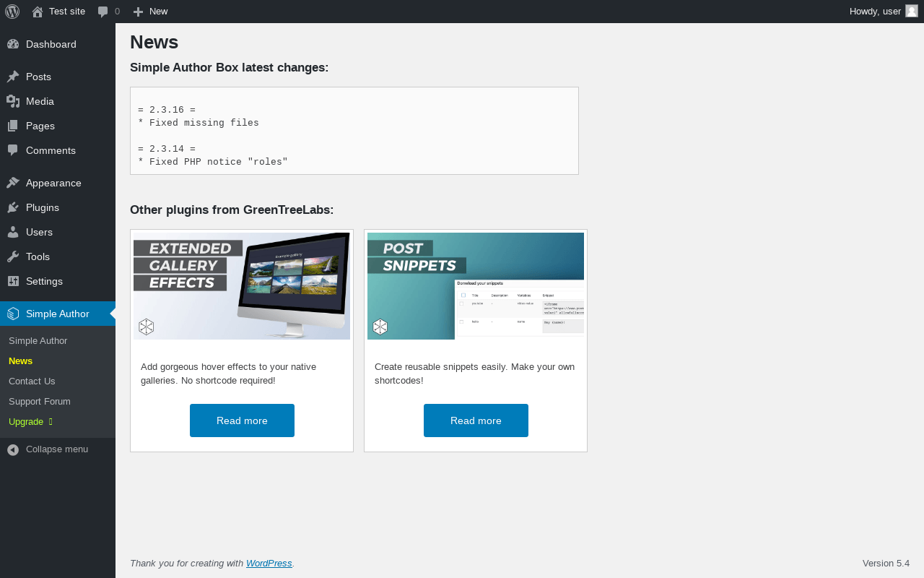Viewport: 924px width, 578px height.
Task: Click the "Add gorgeous hover effects" description
Action: coord(228,374)
